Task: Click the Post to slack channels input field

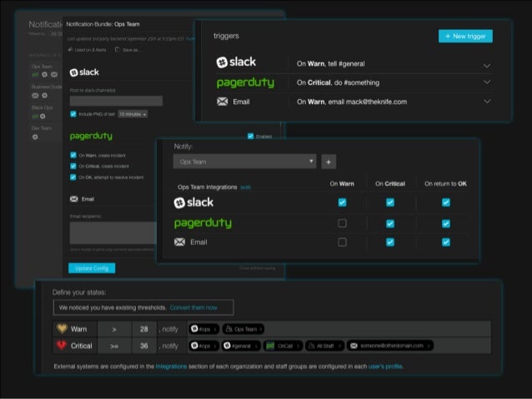Action: [x=116, y=101]
